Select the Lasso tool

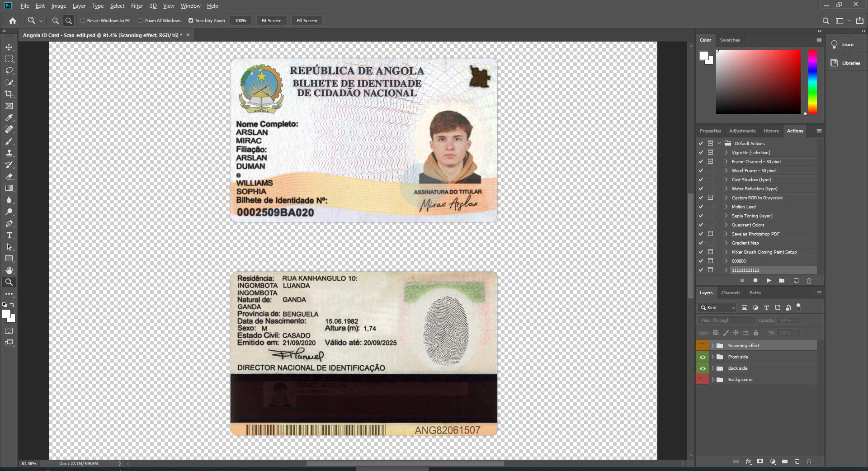tap(9, 71)
